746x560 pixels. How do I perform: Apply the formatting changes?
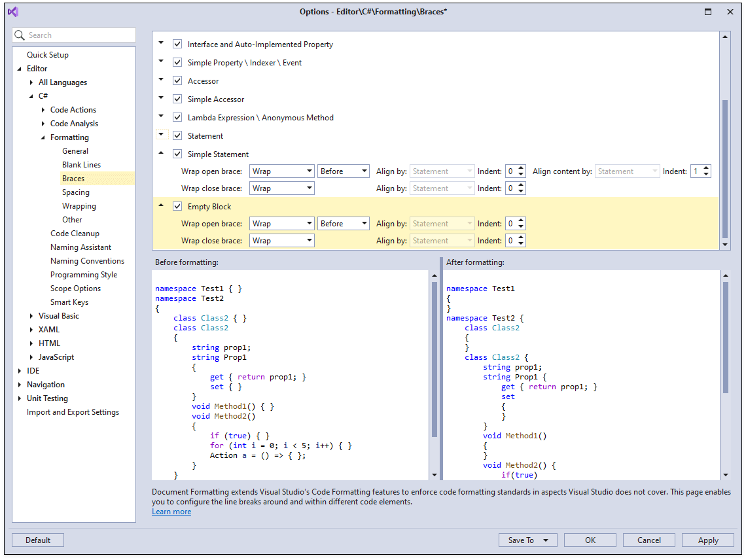coord(707,540)
